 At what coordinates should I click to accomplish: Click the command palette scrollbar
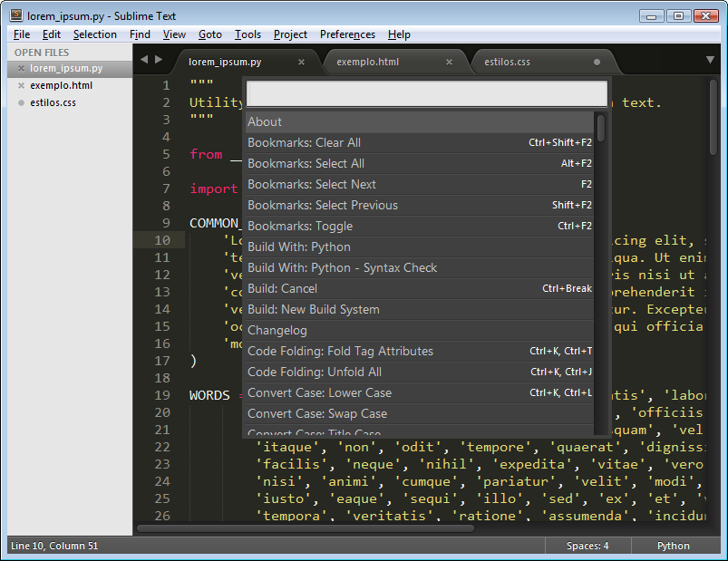click(600, 129)
